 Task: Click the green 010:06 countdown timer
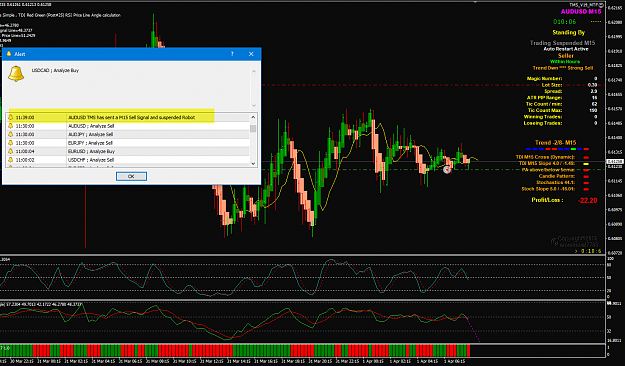(564, 22)
